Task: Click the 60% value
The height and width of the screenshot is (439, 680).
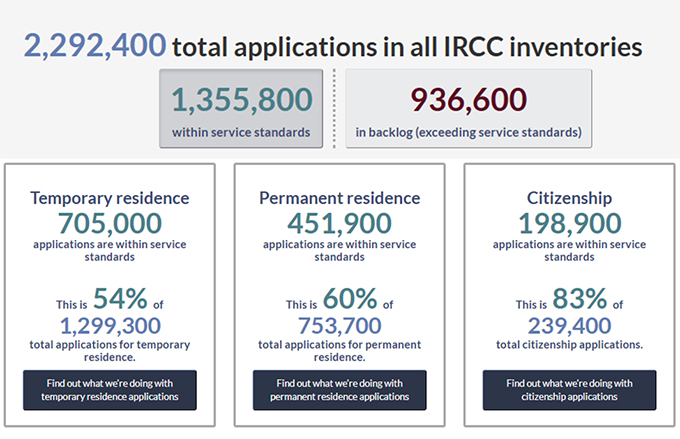Action: tap(350, 298)
